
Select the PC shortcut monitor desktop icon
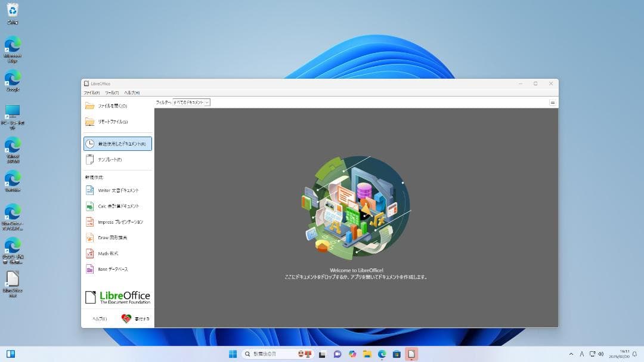coord(13,117)
